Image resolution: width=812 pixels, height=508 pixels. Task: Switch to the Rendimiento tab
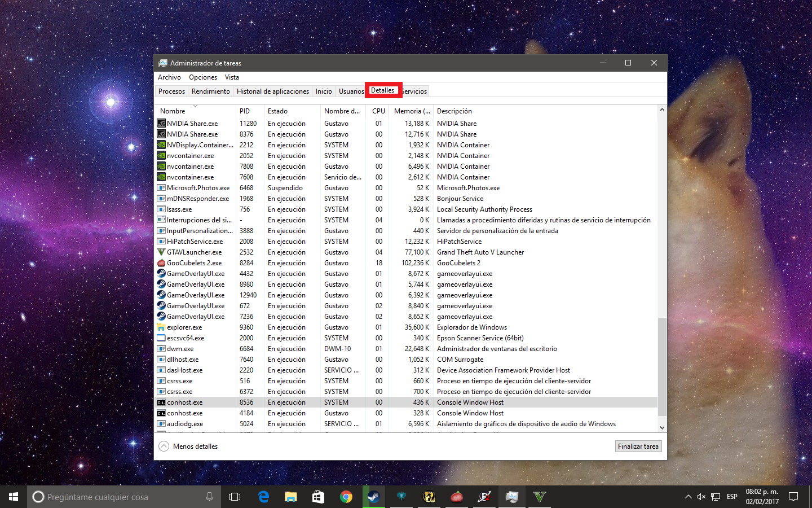pos(211,91)
